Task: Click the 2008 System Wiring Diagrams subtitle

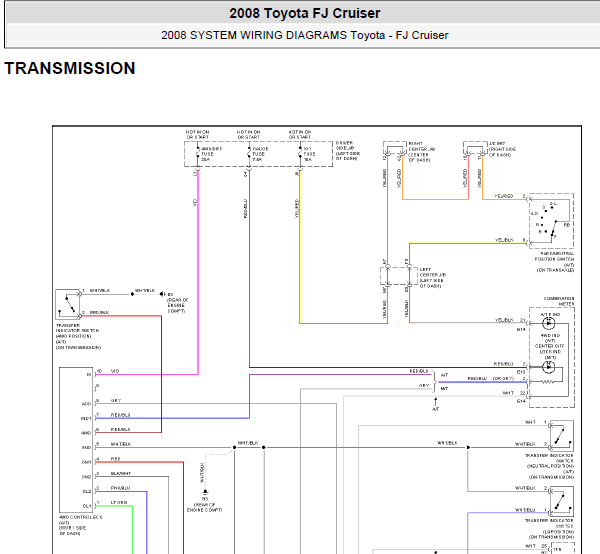Action: coord(304,35)
